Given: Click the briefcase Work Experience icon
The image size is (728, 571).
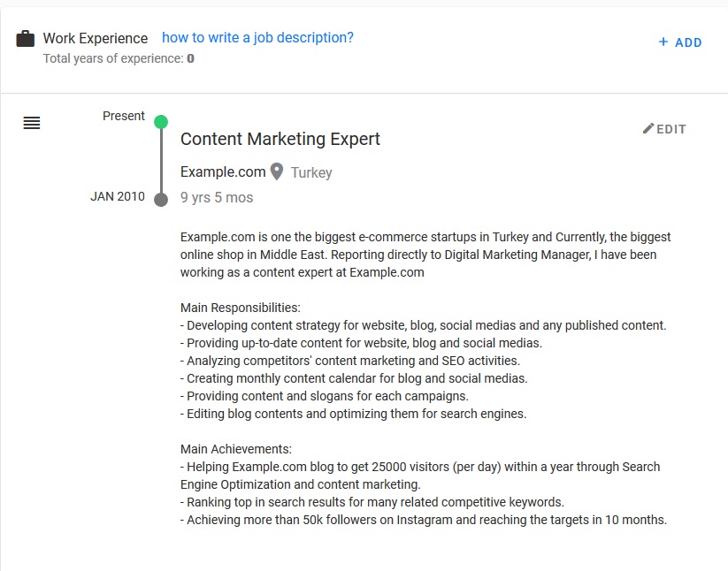Looking at the screenshot, I should [26, 39].
